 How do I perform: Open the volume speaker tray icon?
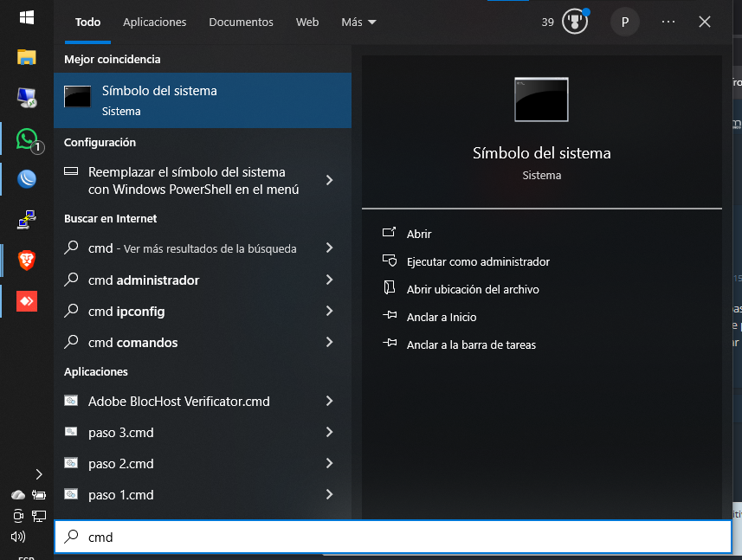18,537
